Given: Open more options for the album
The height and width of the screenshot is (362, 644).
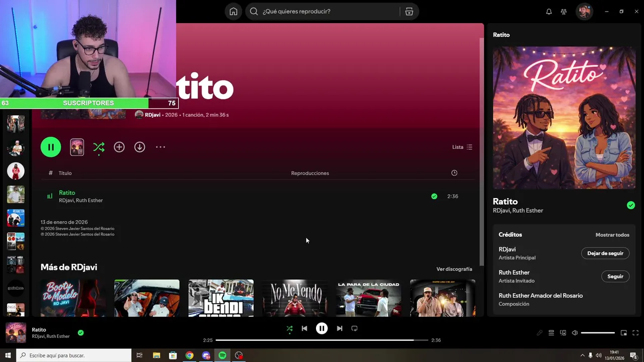Looking at the screenshot, I should coord(160,147).
